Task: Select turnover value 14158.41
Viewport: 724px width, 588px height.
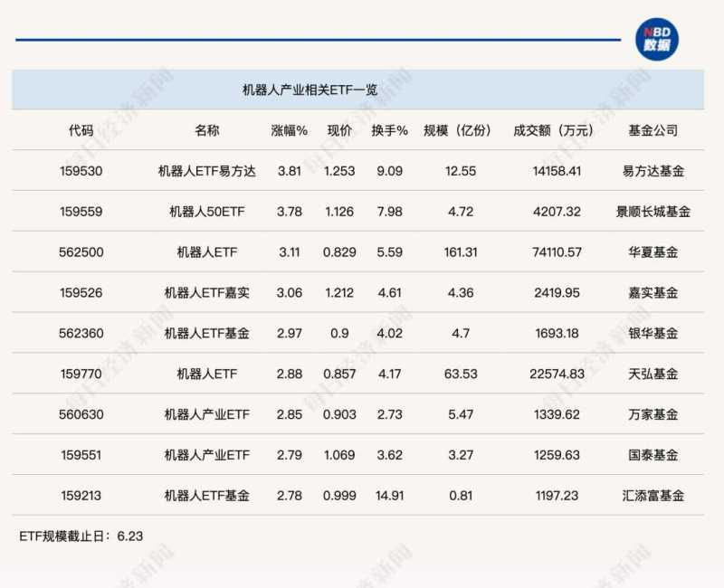Action: coord(557,171)
